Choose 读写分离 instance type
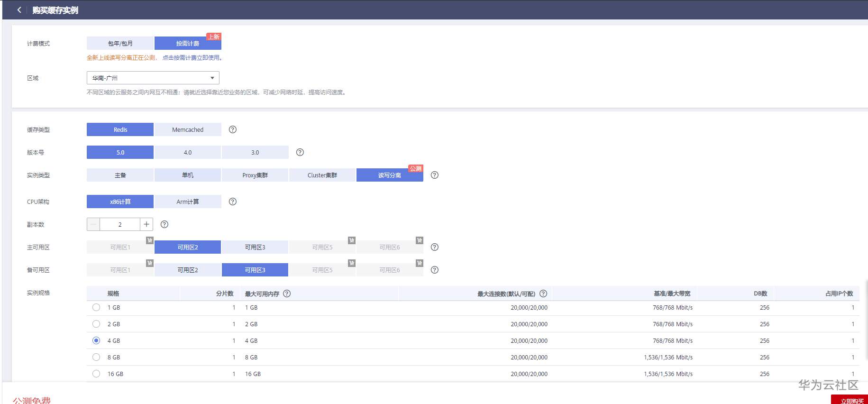Screen dimensions: 868x404 pyautogui.click(x=390, y=175)
